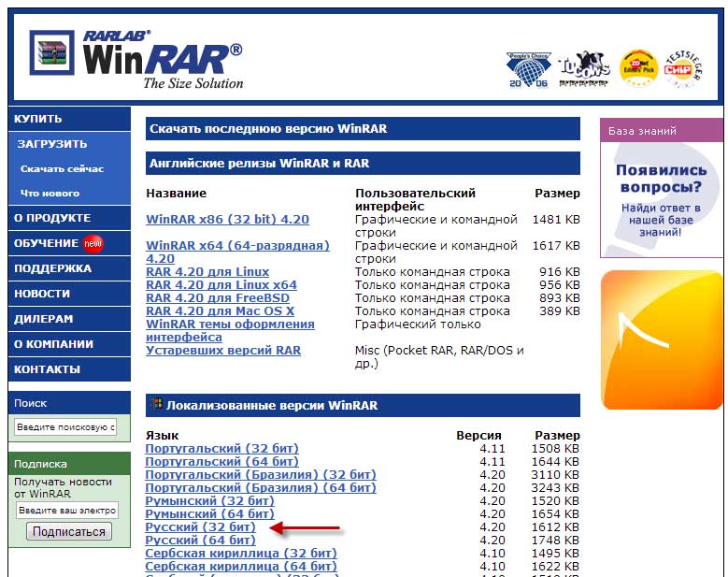Download Португальский (64 бит) version

click(x=221, y=461)
